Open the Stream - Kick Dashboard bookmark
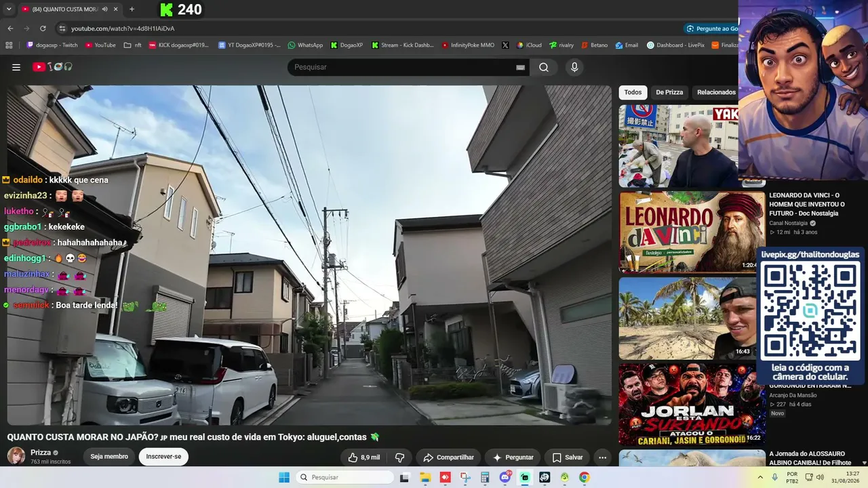Viewport: 868px width, 488px height. click(402, 45)
